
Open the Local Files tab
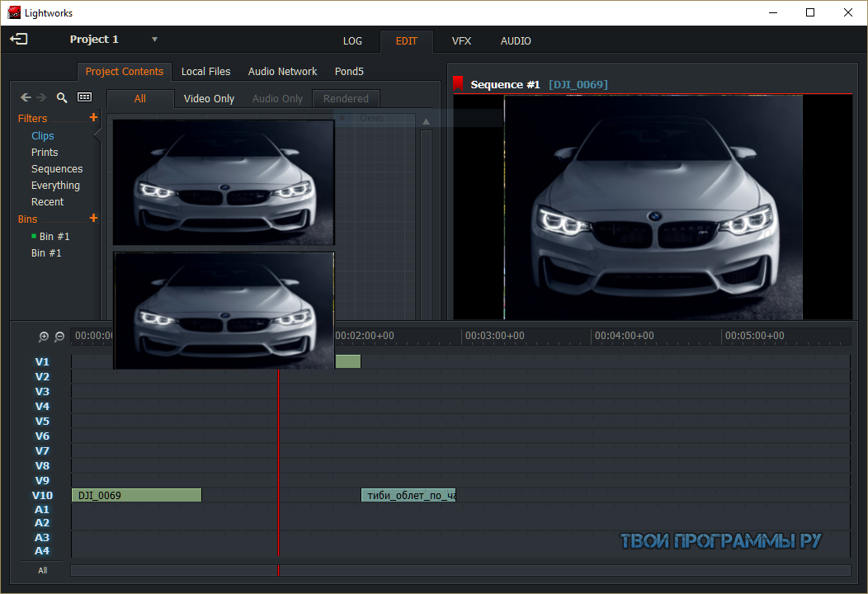(x=206, y=72)
